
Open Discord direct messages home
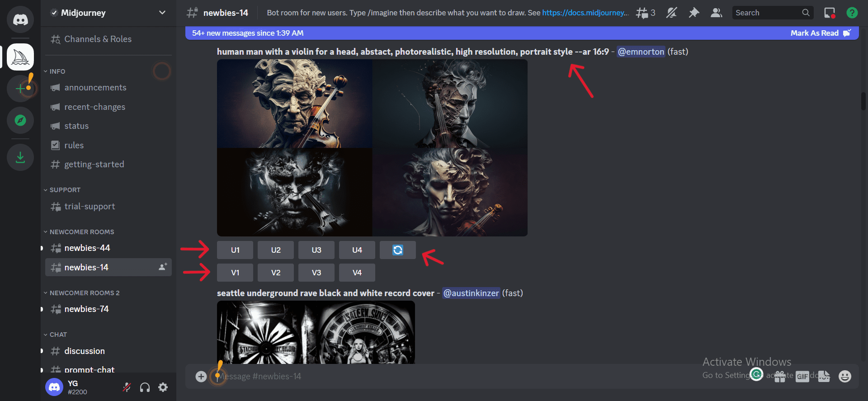[x=20, y=19]
